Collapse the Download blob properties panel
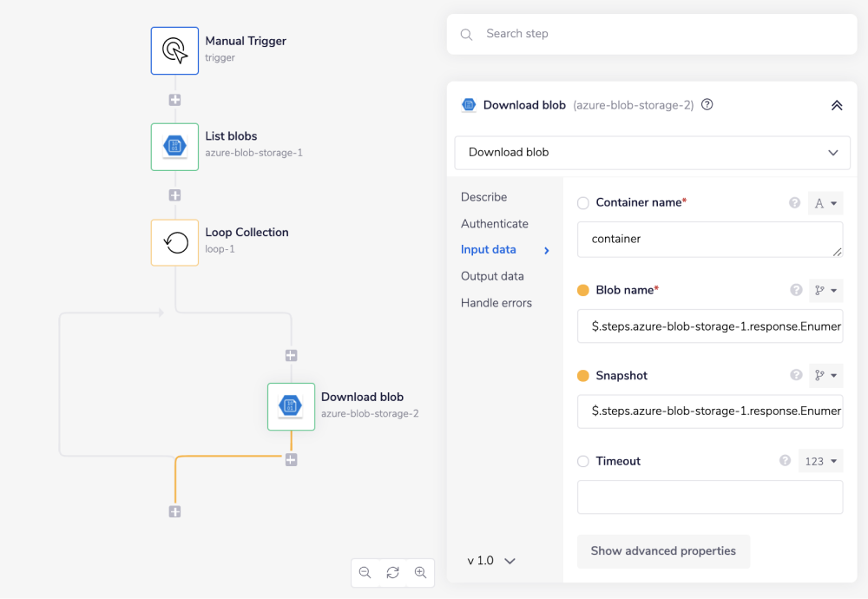868x599 pixels. (x=836, y=105)
